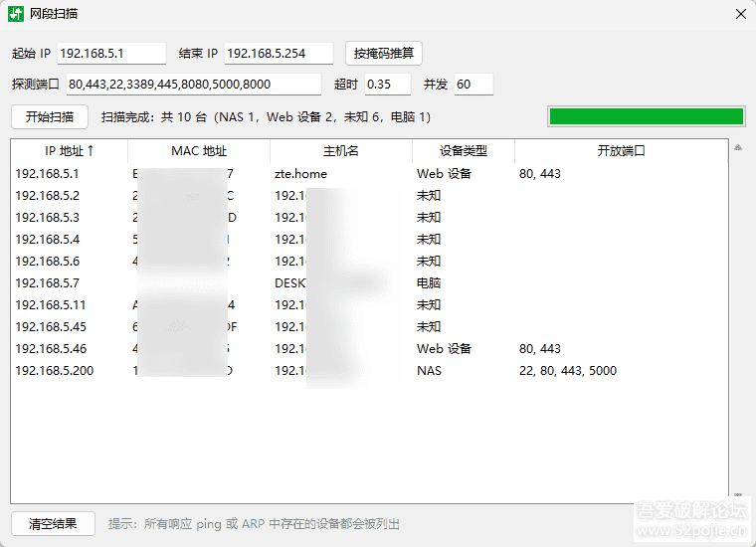Sort by 开放端口 column header
Viewport: 756px width, 547px height.
tap(621, 151)
